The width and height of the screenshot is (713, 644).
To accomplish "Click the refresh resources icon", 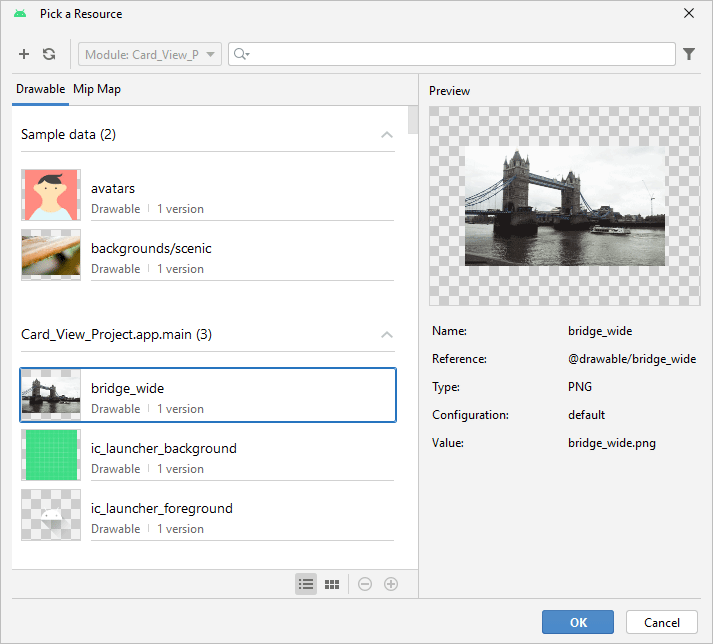I will click(x=49, y=54).
